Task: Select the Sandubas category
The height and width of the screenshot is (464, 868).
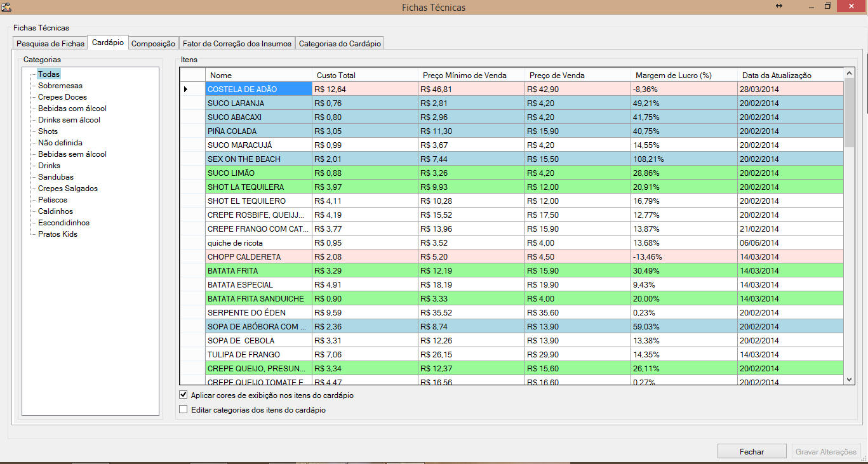Action: point(56,177)
